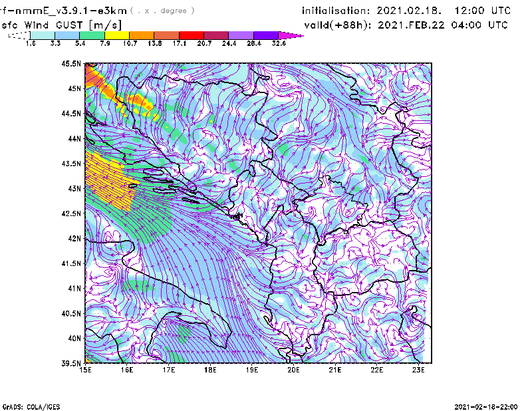Click the light cyan 1.6–3.3 legend swatch
The image size is (532, 411).
(x=43, y=35)
